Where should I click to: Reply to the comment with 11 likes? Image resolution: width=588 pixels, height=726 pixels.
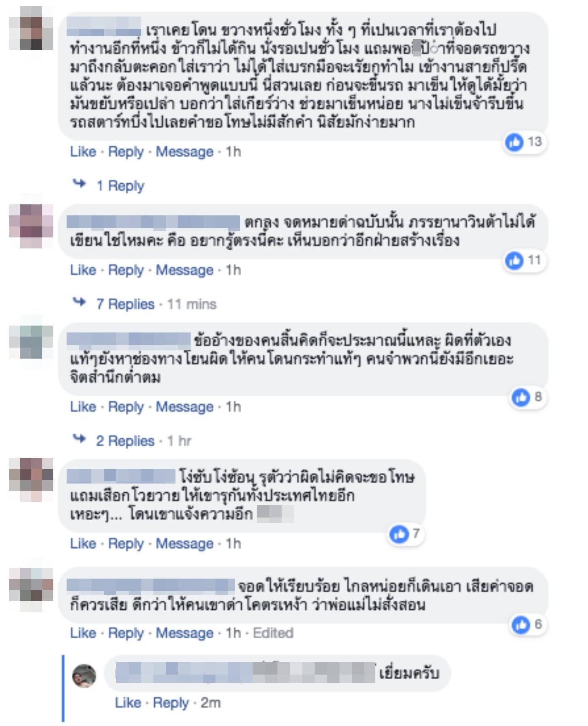(126, 270)
